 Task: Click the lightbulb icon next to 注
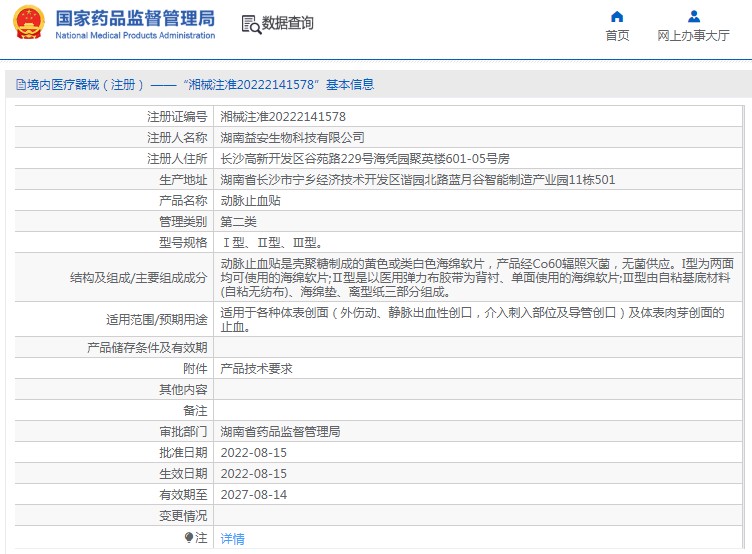pos(189,538)
